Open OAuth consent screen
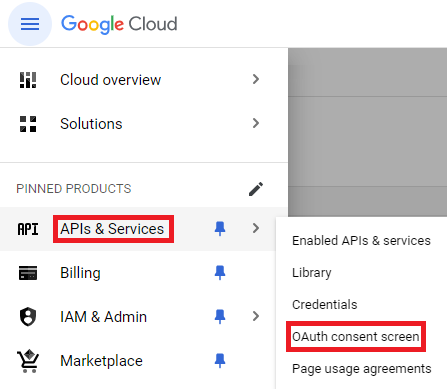Viewport: 447px width, 389px height. pos(356,337)
